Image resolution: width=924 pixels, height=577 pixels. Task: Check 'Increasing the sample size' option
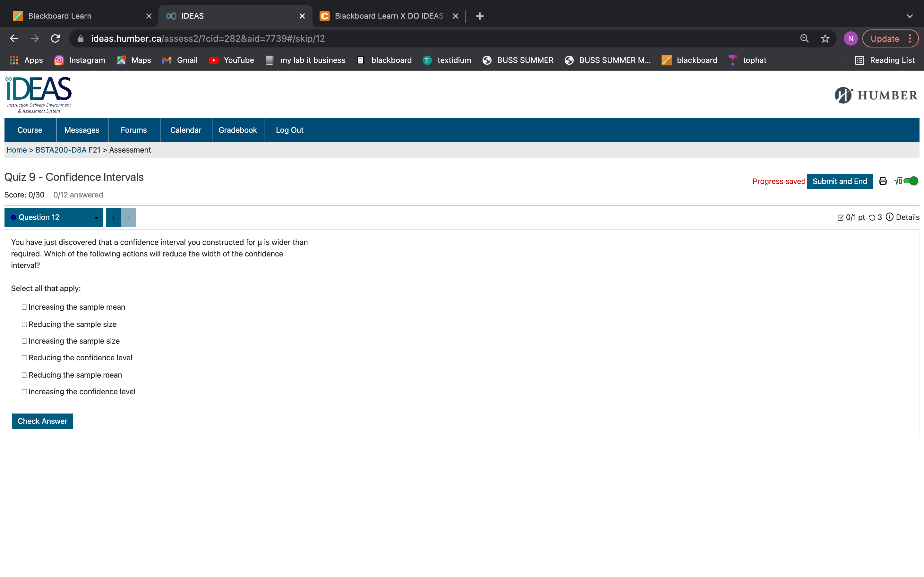click(x=24, y=341)
